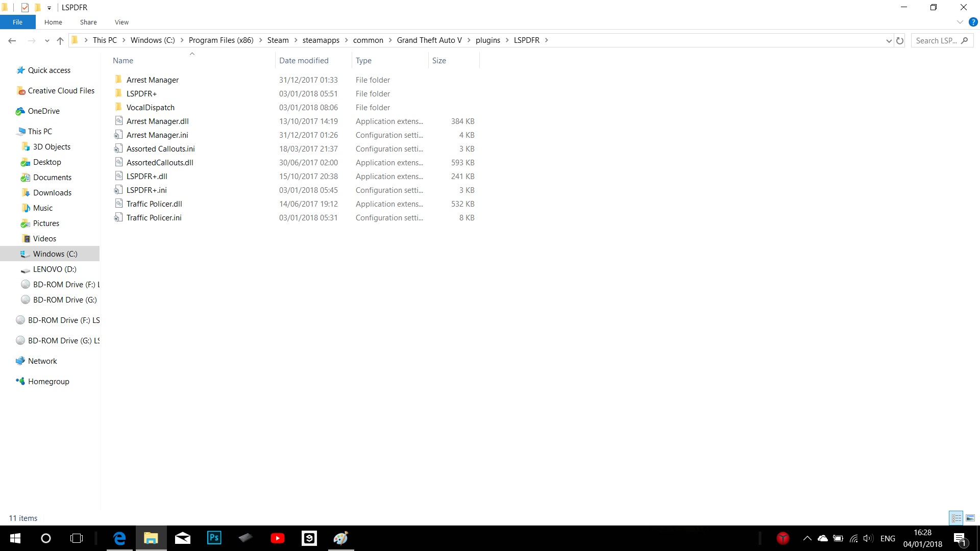Click the Up one level arrow
The height and width of the screenshot is (551, 980).
(60, 40)
